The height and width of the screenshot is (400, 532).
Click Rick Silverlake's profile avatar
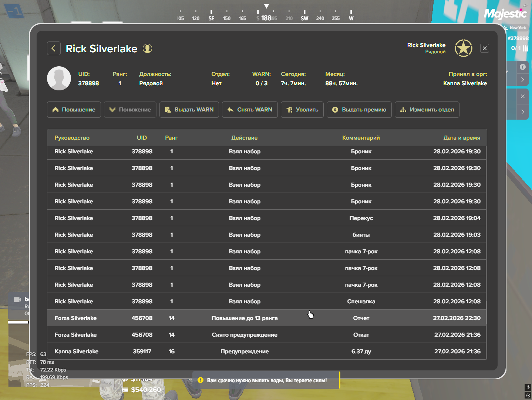[x=59, y=79]
